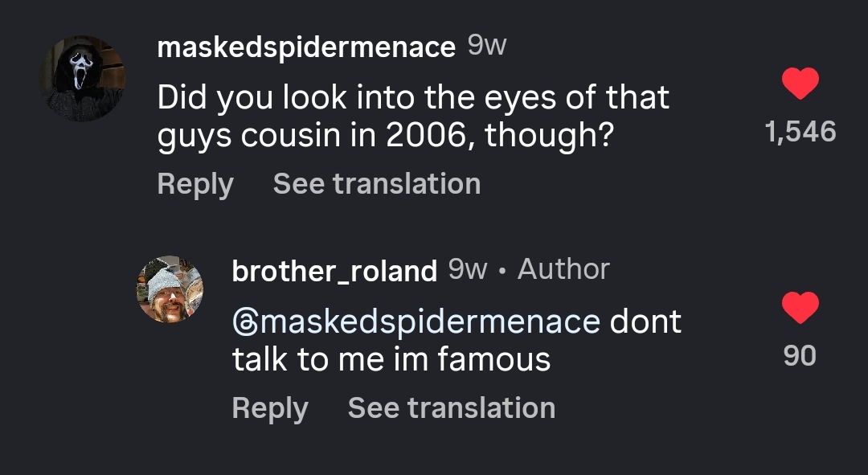Select the 'talk to me im famous' text
This screenshot has height=475, width=868.
point(391,359)
